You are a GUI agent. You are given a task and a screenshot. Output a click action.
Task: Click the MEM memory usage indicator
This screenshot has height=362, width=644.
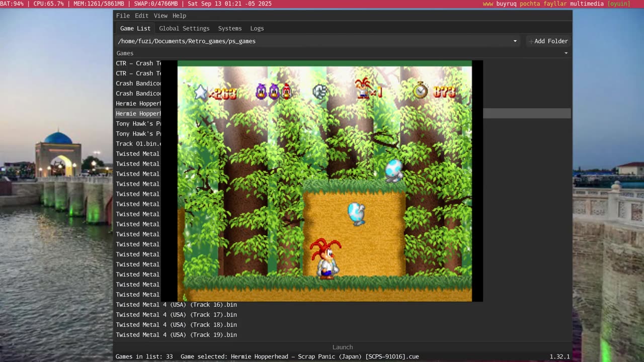coord(99,4)
